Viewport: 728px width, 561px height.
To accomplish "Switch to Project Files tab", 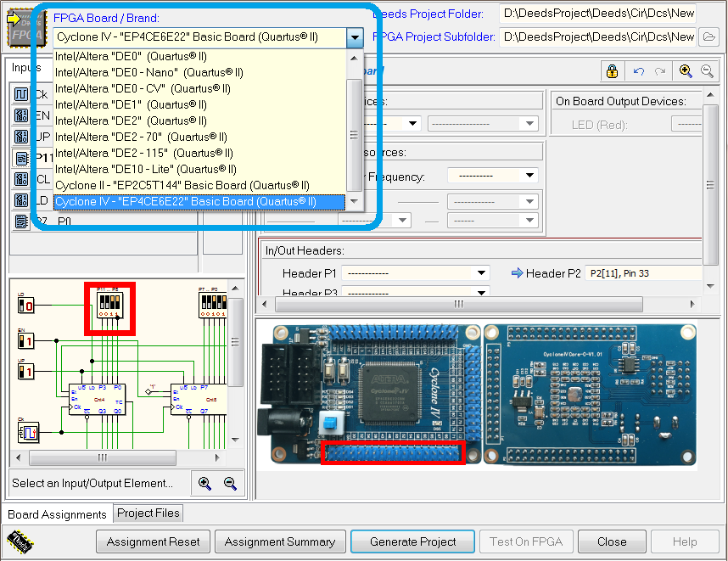I will pos(148,513).
